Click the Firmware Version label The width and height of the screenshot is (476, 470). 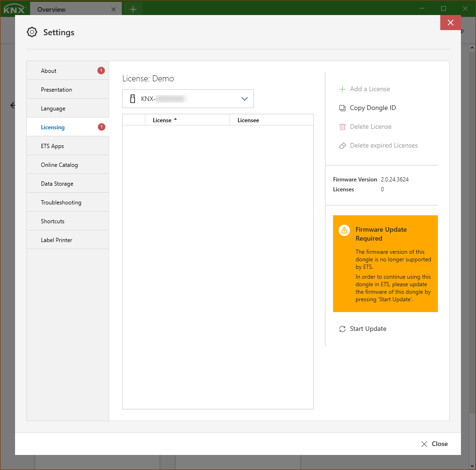355,180
